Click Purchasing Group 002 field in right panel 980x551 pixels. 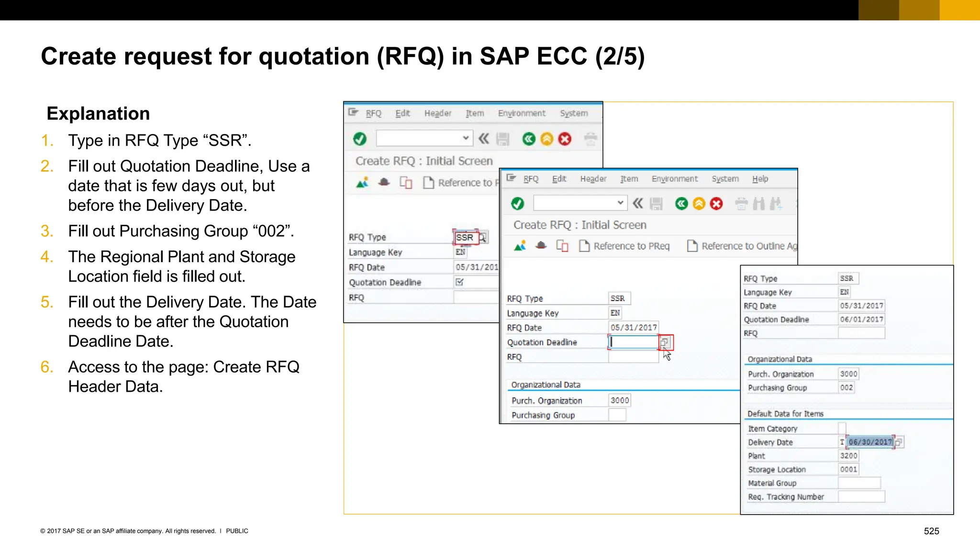(846, 387)
